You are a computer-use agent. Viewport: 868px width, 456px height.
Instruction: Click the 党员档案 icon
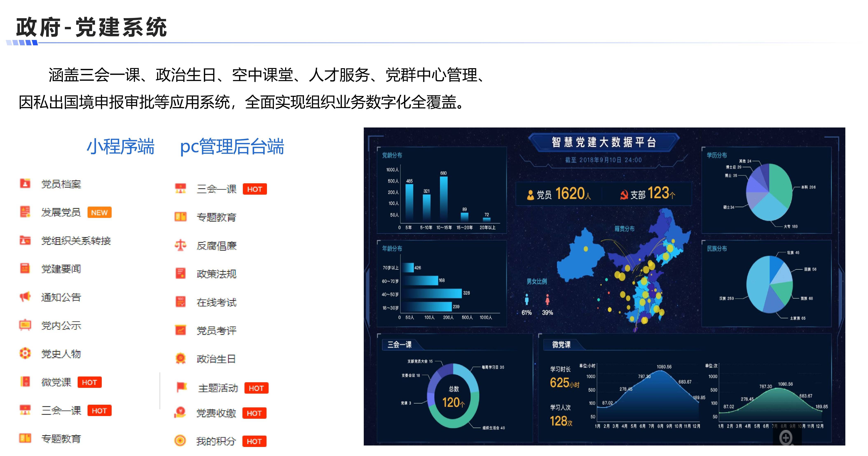click(25, 183)
